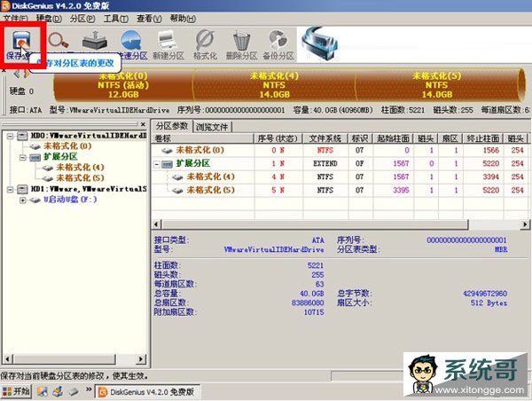Expand the quick launch chevron
The image size is (532, 401).
(x=89, y=389)
